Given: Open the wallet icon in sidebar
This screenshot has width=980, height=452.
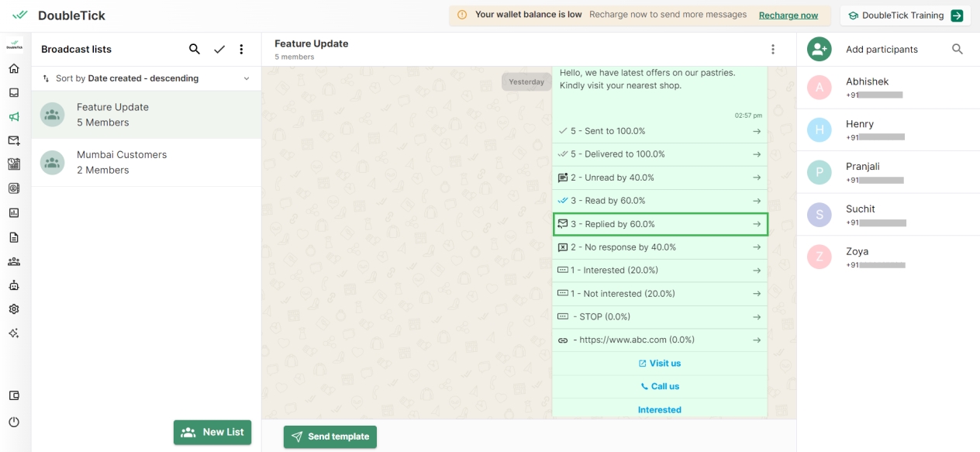Looking at the screenshot, I should click(x=14, y=395).
